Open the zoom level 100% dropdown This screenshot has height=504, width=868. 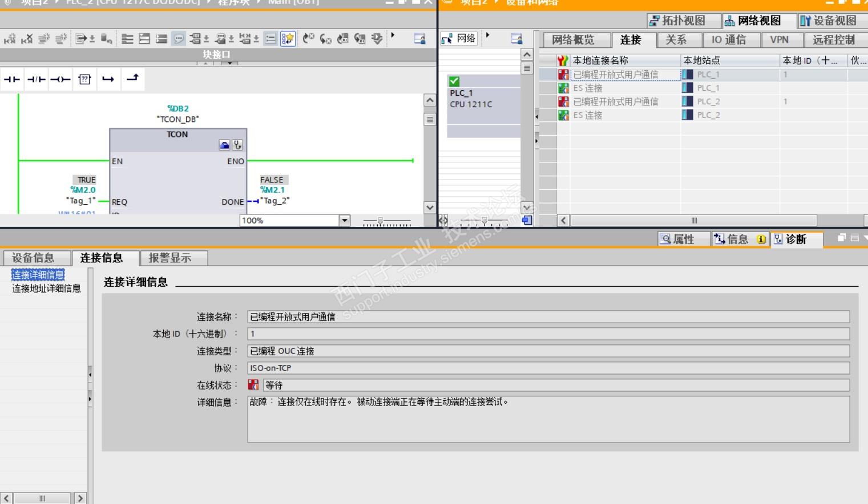tap(345, 221)
